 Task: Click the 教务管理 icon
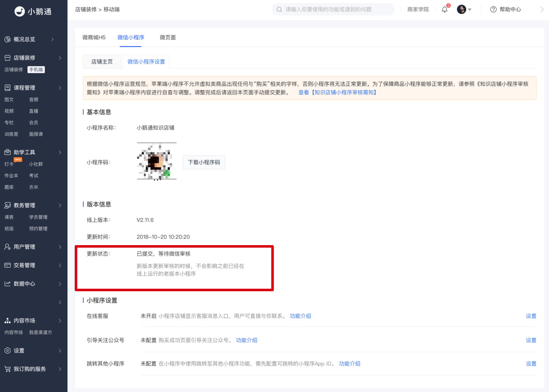pyautogui.click(x=8, y=205)
